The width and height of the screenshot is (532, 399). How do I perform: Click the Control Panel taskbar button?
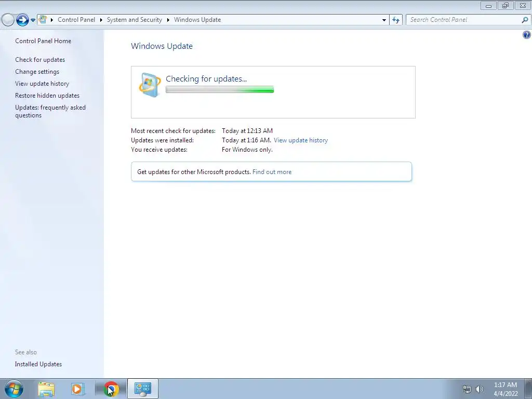pos(143,389)
